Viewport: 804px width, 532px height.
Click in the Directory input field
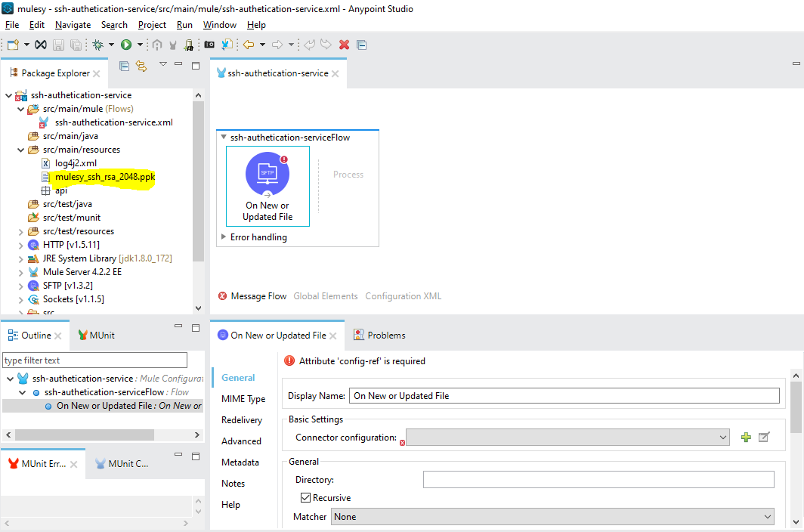click(598, 480)
